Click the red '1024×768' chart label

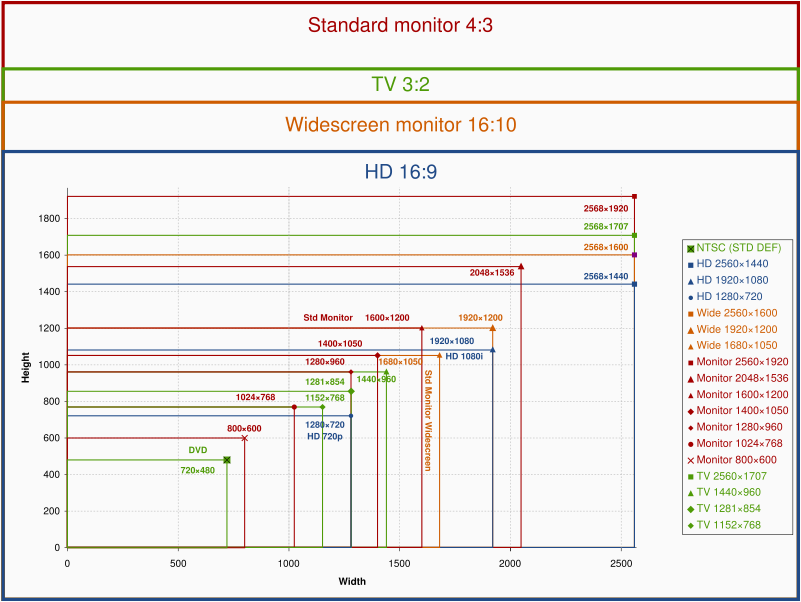click(255, 397)
